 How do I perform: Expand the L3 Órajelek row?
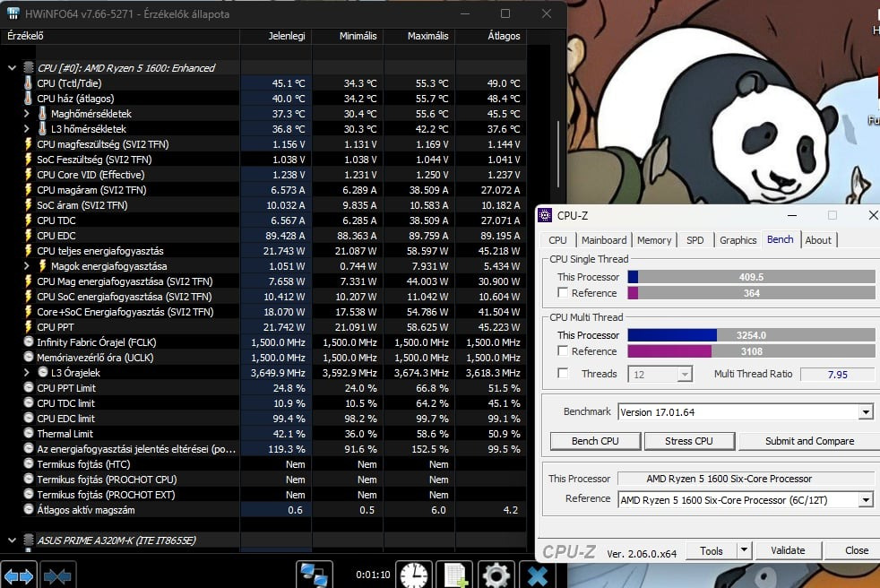[26, 372]
